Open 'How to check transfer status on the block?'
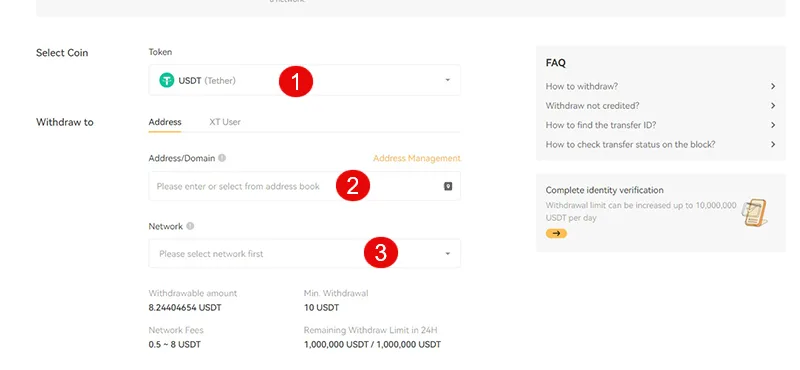Screen dimensions: 800x370 (x=631, y=144)
